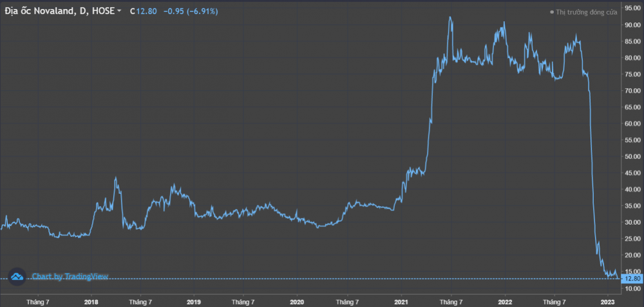The height and width of the screenshot is (307, 644).
Task: Click the 80.00 price axis label
Action: coord(632,57)
